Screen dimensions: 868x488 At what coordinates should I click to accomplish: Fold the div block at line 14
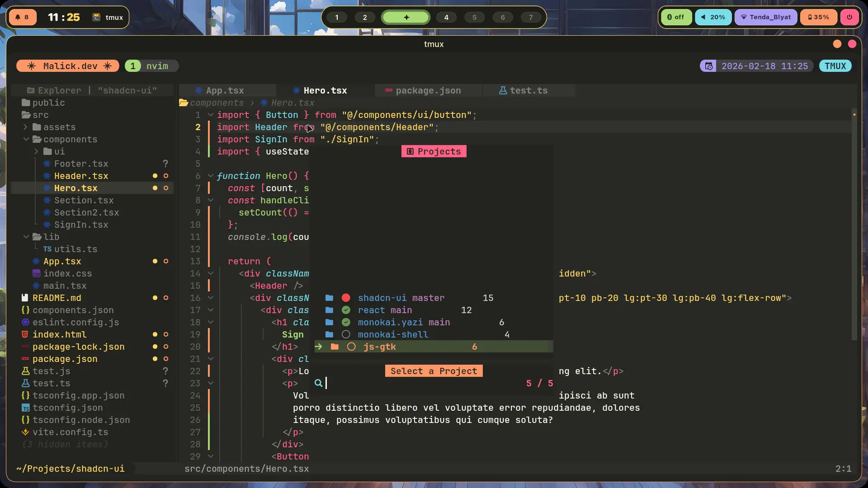210,273
